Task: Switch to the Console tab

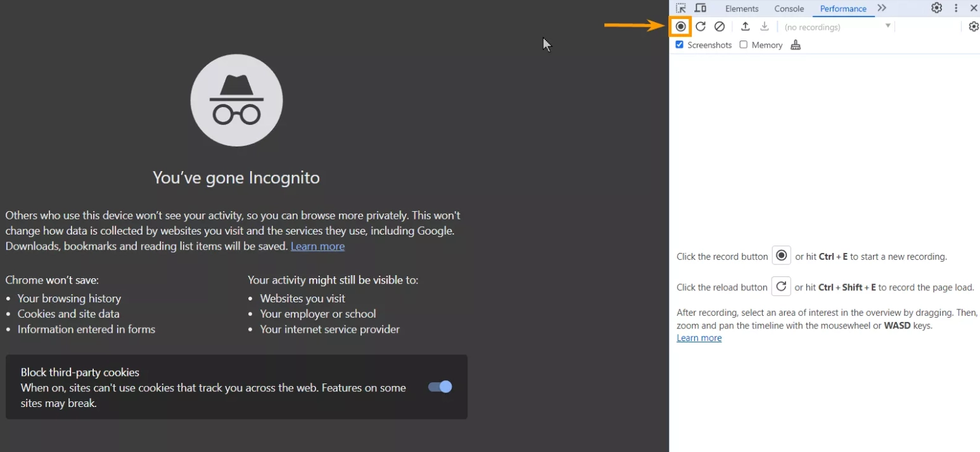Action: click(789, 9)
